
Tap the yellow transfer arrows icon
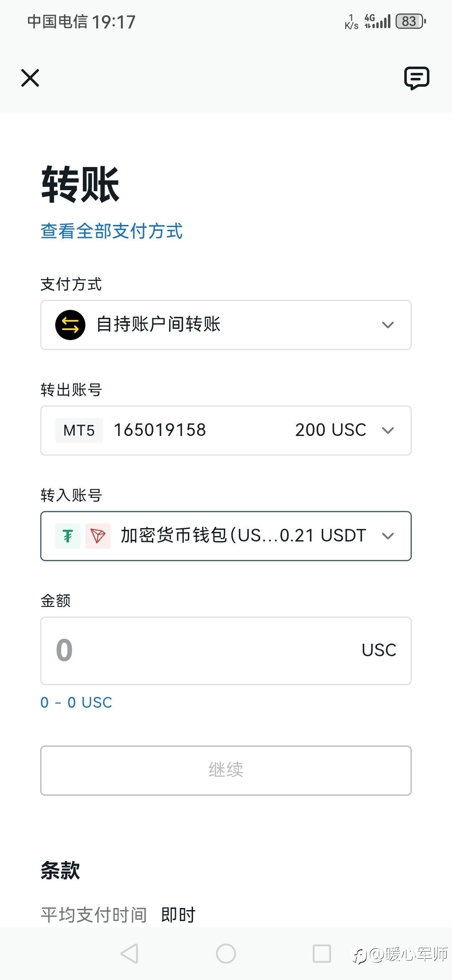(x=70, y=325)
